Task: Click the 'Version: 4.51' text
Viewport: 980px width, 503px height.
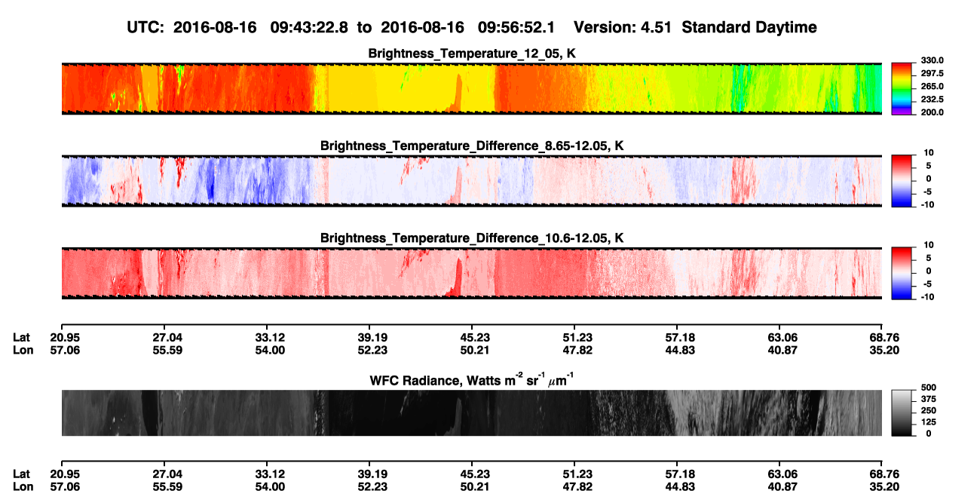Action: 622,28
